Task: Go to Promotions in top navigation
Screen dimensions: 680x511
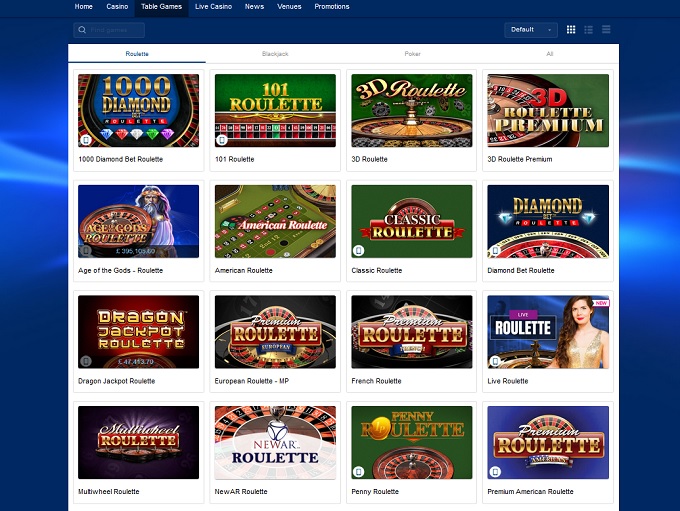Action: tap(332, 7)
